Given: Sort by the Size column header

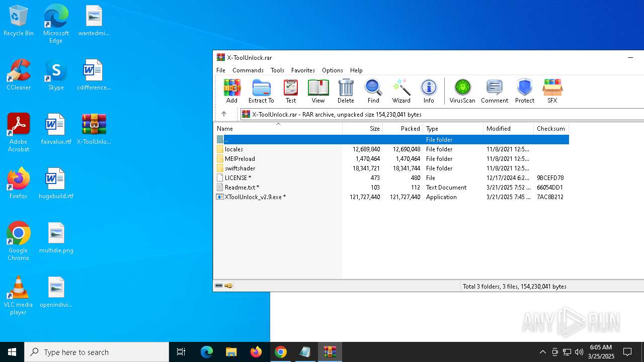Looking at the screenshot, I should 363,129.
